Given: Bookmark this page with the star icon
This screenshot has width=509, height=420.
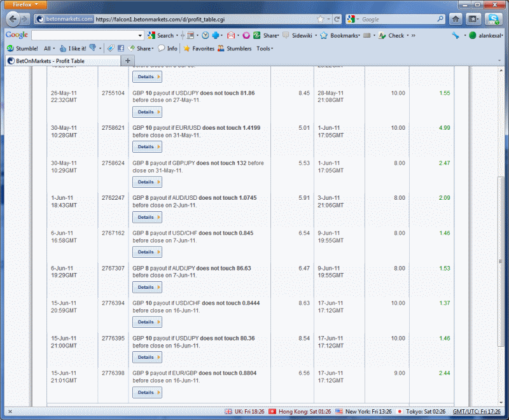Looking at the screenshot, I should coord(321,19).
